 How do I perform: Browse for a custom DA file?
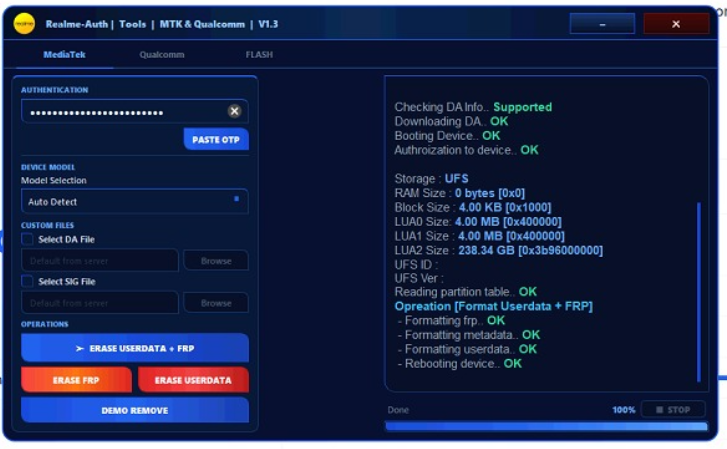[216, 261]
